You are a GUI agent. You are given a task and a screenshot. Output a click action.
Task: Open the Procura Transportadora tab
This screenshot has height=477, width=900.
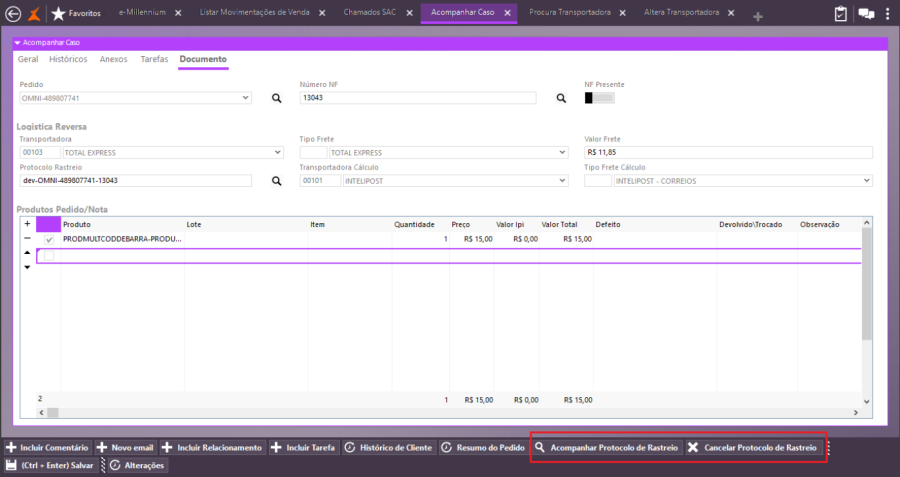[570, 13]
